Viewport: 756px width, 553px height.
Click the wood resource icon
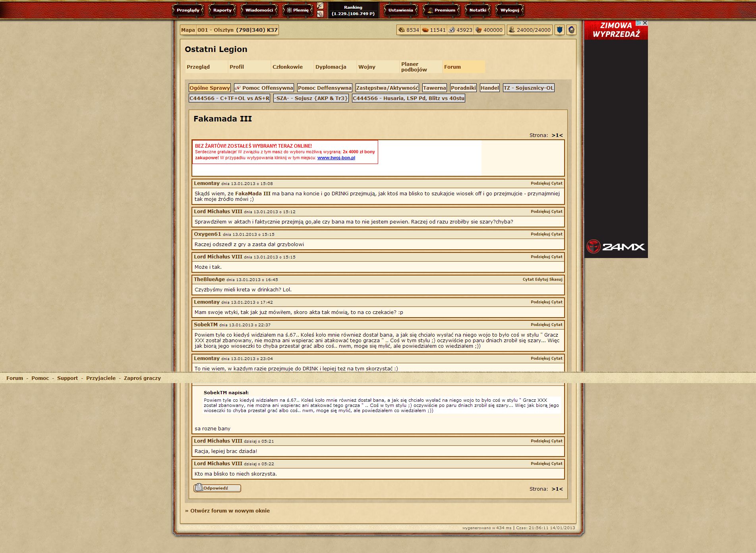tap(402, 30)
